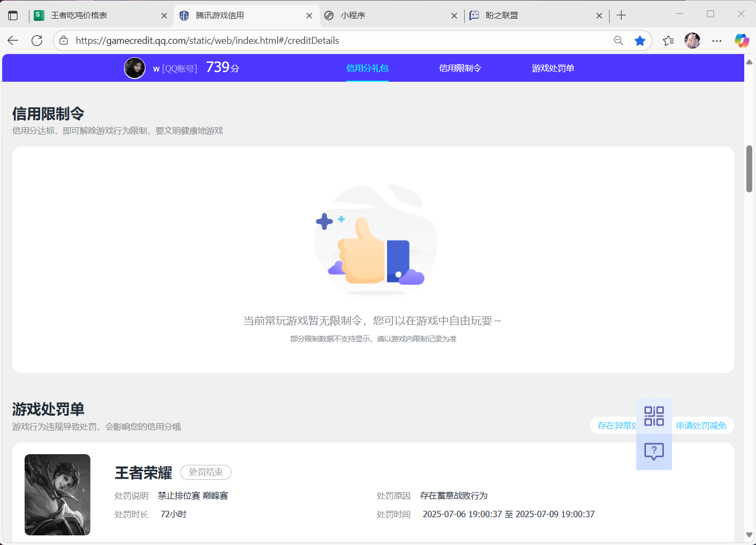Open a new browser tab with plus icon
The width and height of the screenshot is (756, 545).
(621, 15)
